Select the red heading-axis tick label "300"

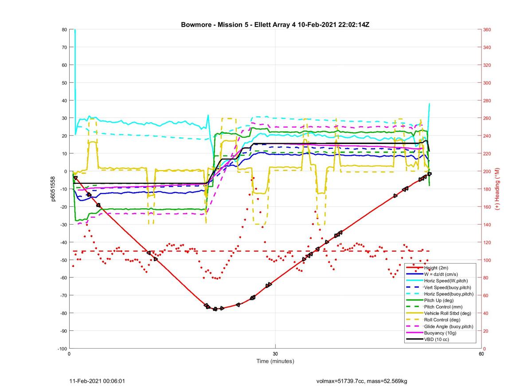(488, 83)
